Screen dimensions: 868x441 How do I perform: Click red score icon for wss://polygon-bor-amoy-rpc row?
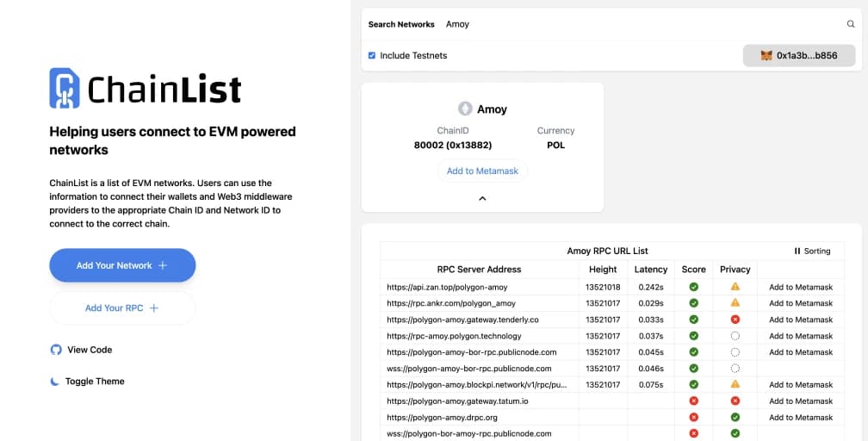click(x=694, y=434)
